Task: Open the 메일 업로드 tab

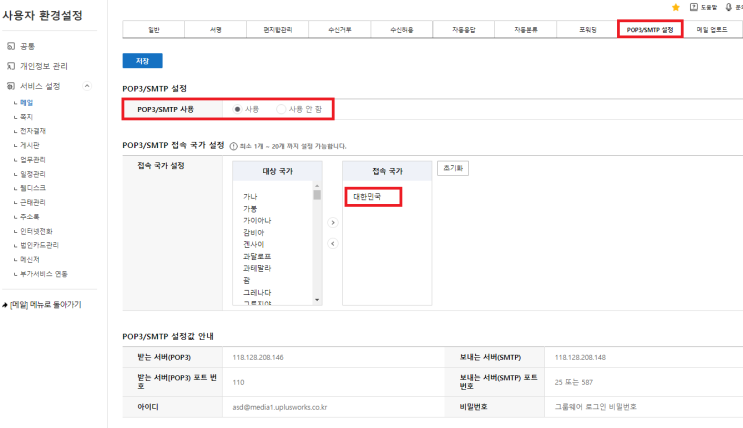Action: 712,29
